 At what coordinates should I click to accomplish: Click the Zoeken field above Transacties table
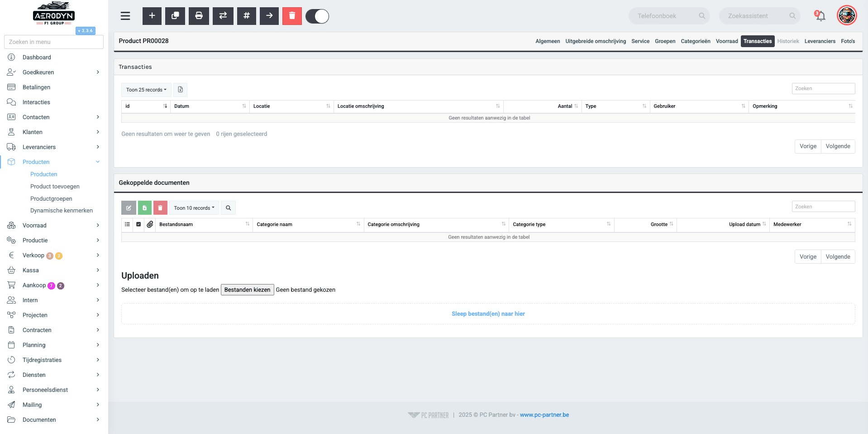point(823,88)
